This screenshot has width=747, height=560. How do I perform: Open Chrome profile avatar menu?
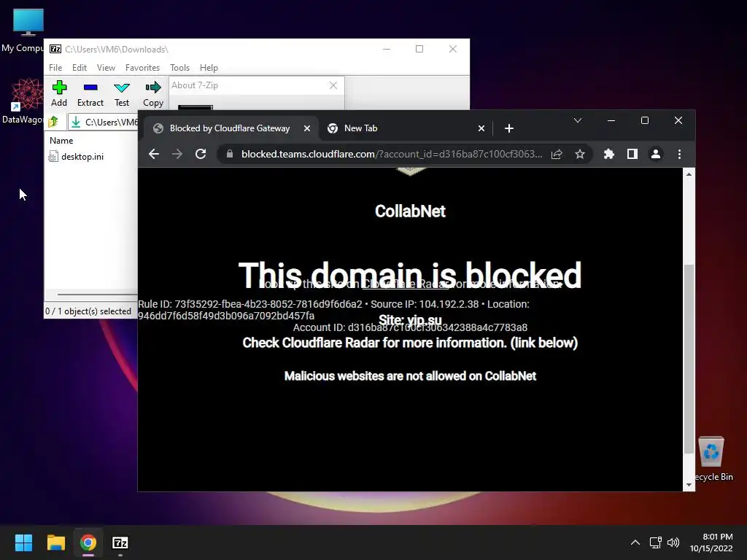pyautogui.click(x=656, y=154)
